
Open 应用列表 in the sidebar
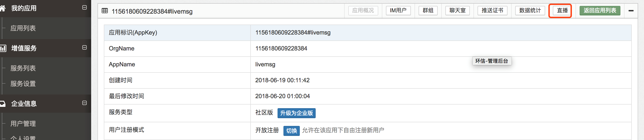click(23, 28)
